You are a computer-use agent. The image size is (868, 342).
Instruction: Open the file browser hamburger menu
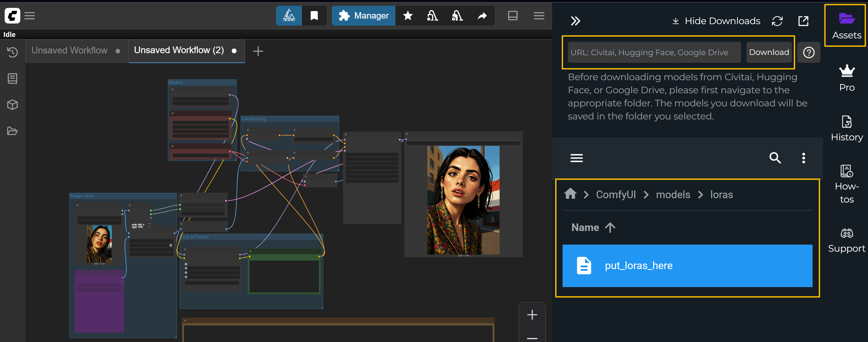[576, 158]
